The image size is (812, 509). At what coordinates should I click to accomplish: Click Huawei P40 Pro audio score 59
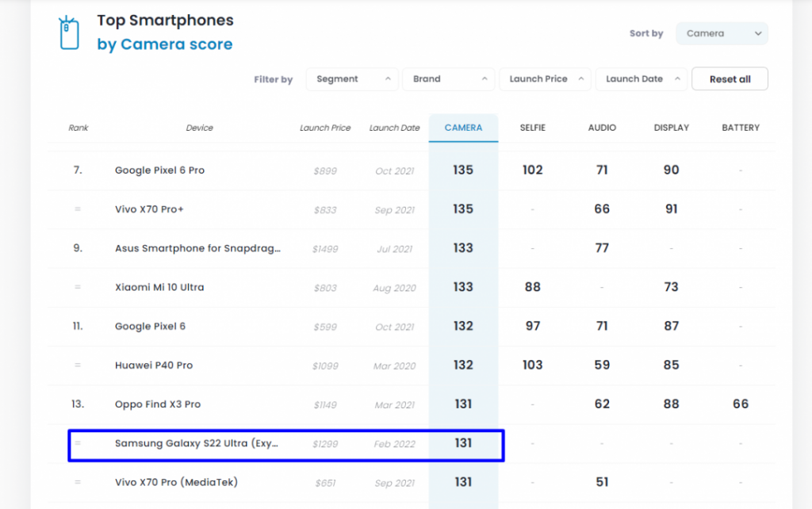pyautogui.click(x=602, y=365)
